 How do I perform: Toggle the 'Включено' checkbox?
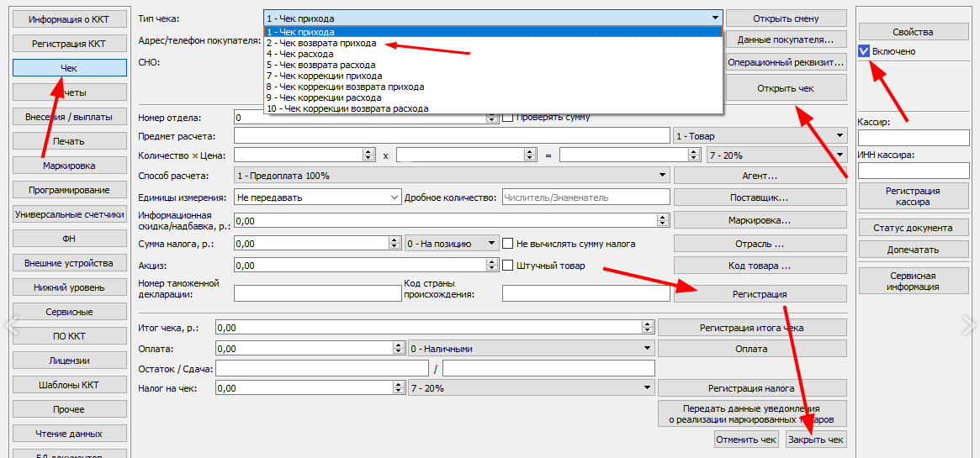click(x=864, y=51)
